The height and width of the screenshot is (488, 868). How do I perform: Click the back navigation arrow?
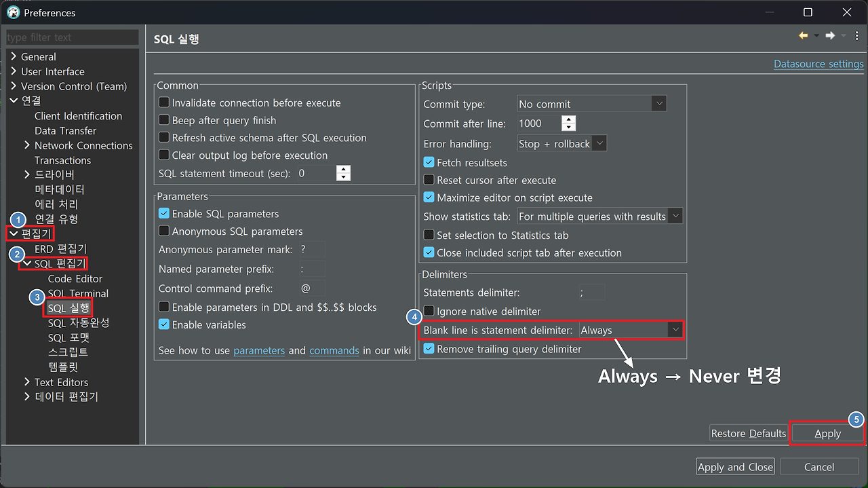pos(802,35)
